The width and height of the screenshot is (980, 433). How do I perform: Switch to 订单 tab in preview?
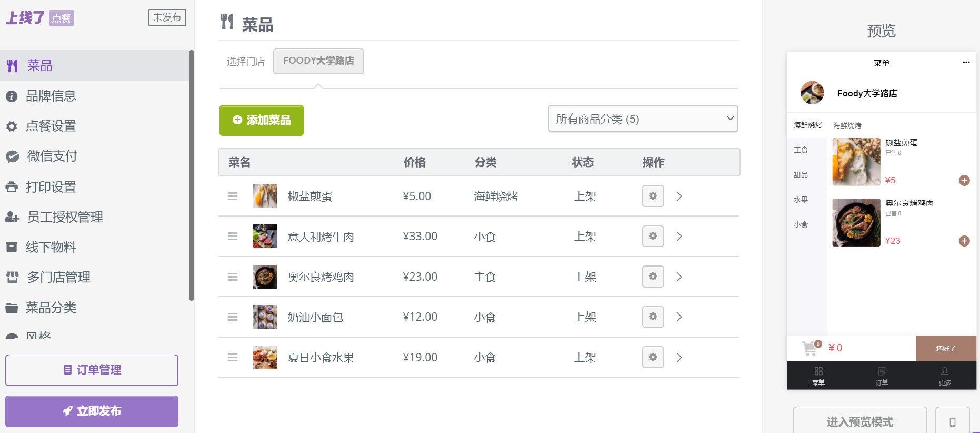click(881, 376)
